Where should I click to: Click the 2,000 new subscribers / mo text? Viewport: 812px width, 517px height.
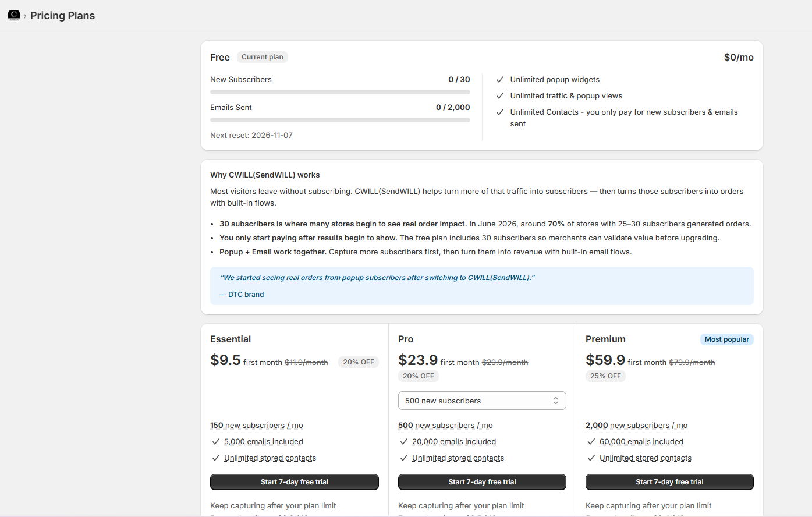[637, 426]
